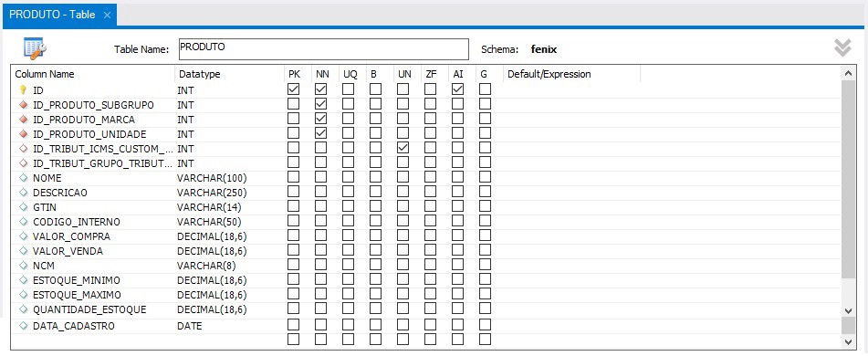
Task: Close the PRODUTO - Table tab
Action: click(107, 16)
